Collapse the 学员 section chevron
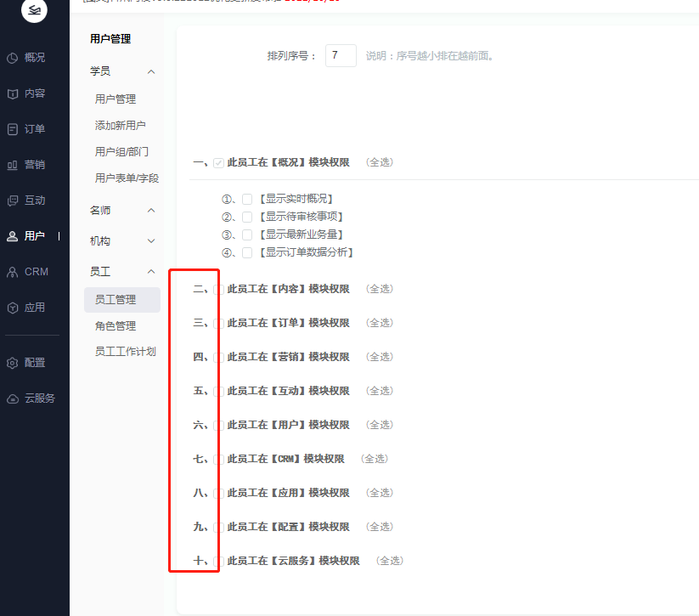 pos(151,72)
